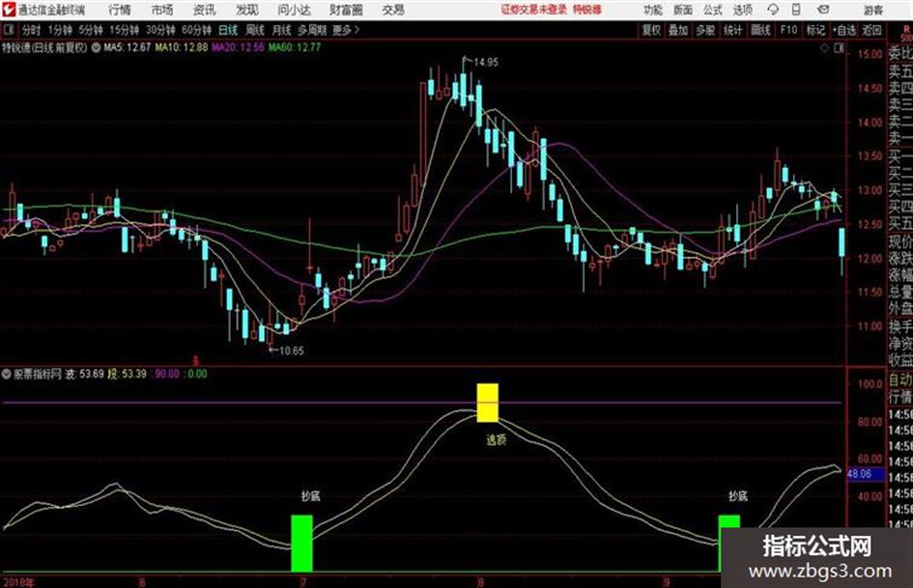Viewport: 913px width, 588px height.
Task: Click the diamond icon at chart top-right
Action: point(824,48)
